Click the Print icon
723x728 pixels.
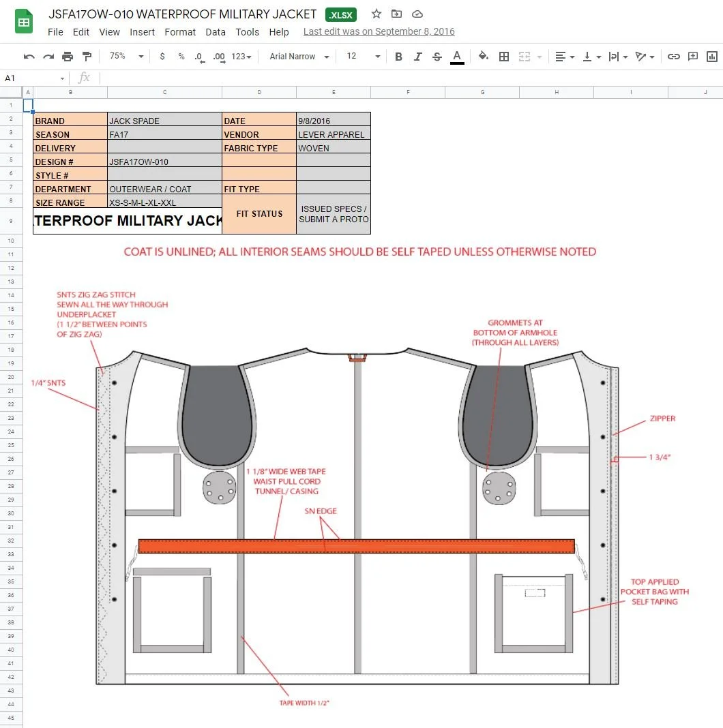tap(68, 57)
